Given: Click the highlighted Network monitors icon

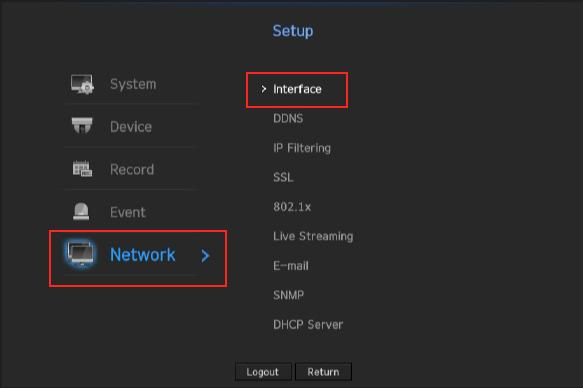Looking at the screenshot, I should 81,254.
